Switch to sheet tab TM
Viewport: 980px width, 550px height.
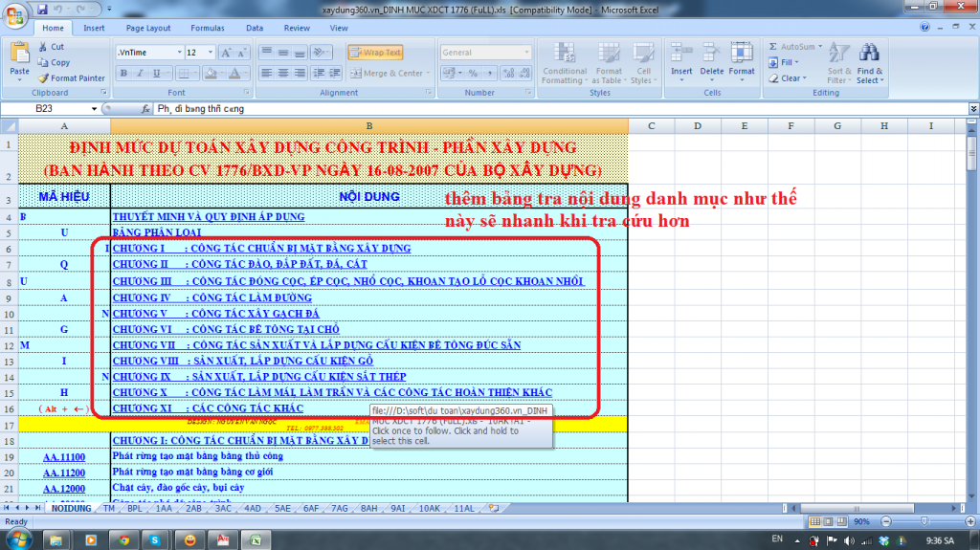click(x=109, y=509)
